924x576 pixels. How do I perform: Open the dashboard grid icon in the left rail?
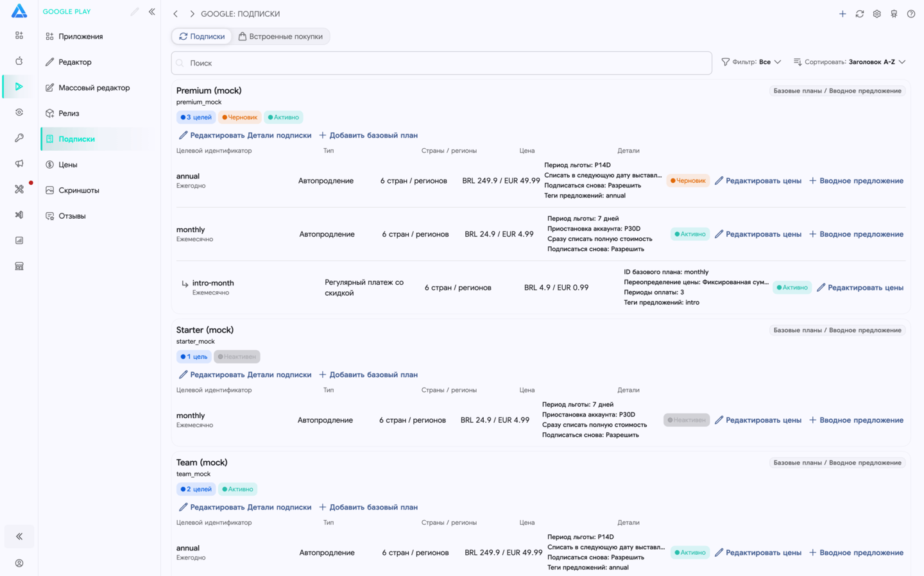click(19, 35)
